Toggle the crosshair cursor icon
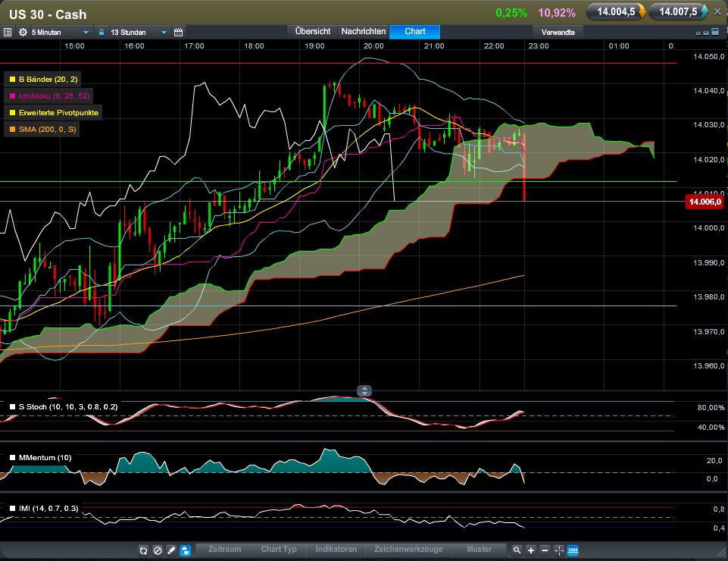Screen dimensions: 728x561 pyautogui.click(x=559, y=550)
